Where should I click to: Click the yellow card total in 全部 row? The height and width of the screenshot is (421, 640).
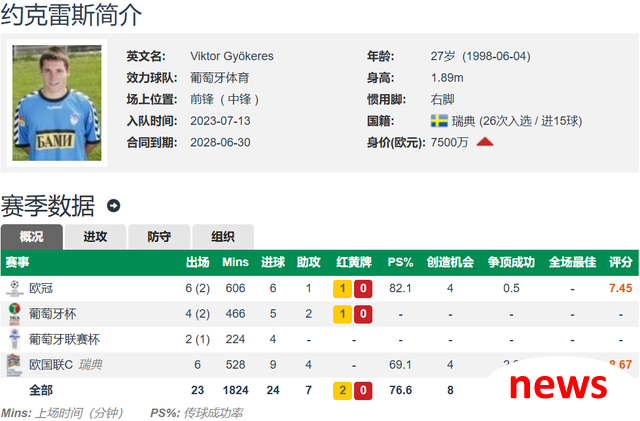(x=342, y=390)
